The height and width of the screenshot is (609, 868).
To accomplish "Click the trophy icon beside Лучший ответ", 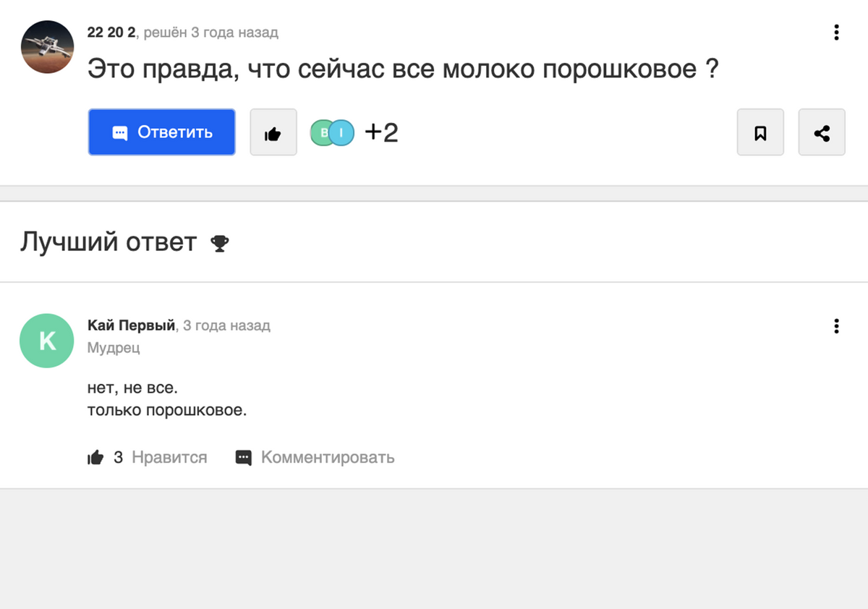I will click(219, 244).
